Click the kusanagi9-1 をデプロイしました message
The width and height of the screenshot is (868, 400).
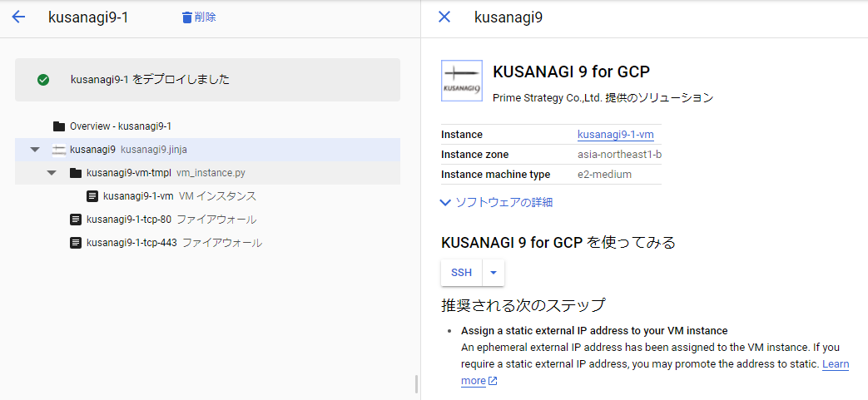pyautogui.click(x=150, y=80)
